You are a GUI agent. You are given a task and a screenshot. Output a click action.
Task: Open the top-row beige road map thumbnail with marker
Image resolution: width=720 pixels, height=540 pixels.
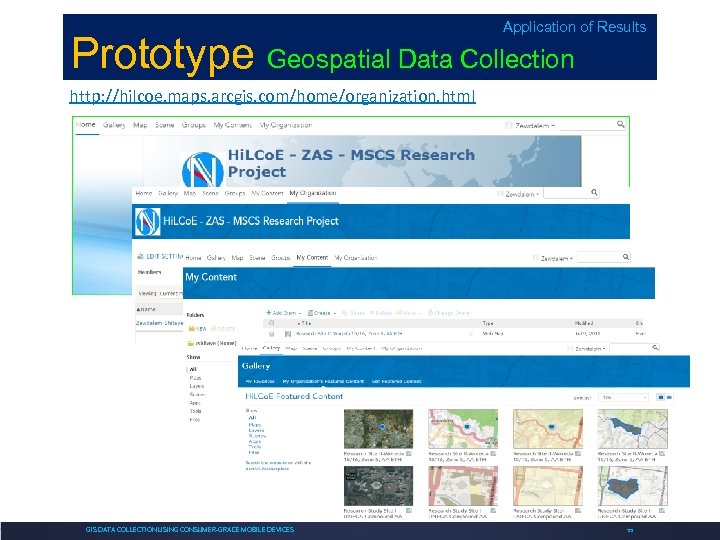point(548,429)
